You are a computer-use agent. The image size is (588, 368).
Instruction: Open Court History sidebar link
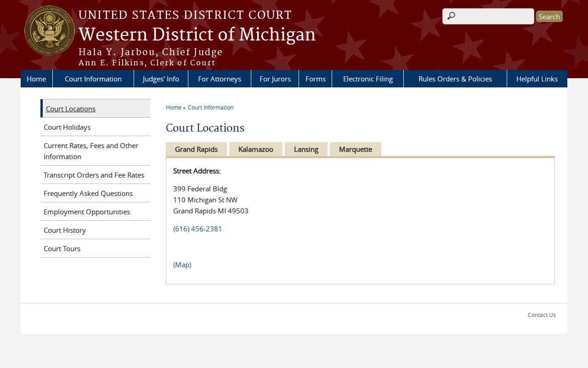[96, 230]
